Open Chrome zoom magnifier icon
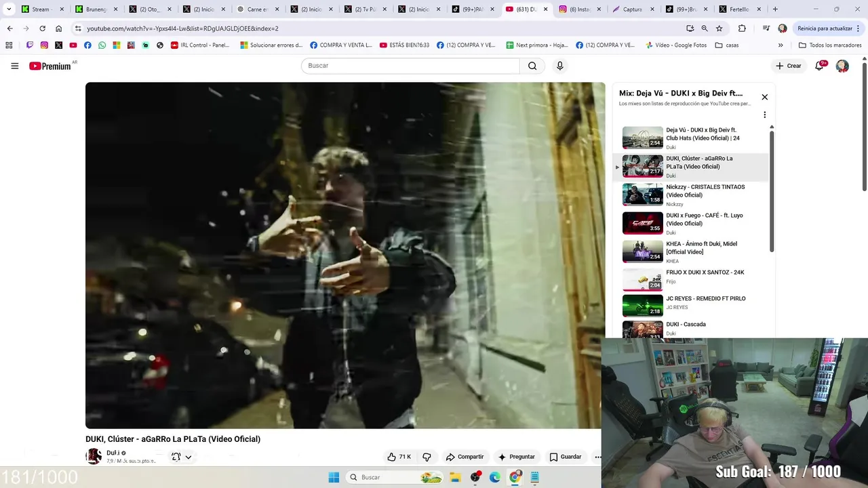 (x=705, y=28)
